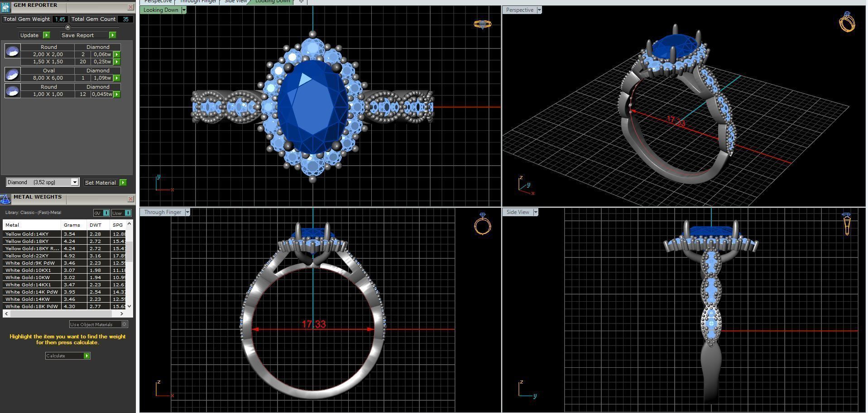This screenshot has height=413, width=868.
Task: Click metal table scroll-down arrow
Action: tap(129, 306)
